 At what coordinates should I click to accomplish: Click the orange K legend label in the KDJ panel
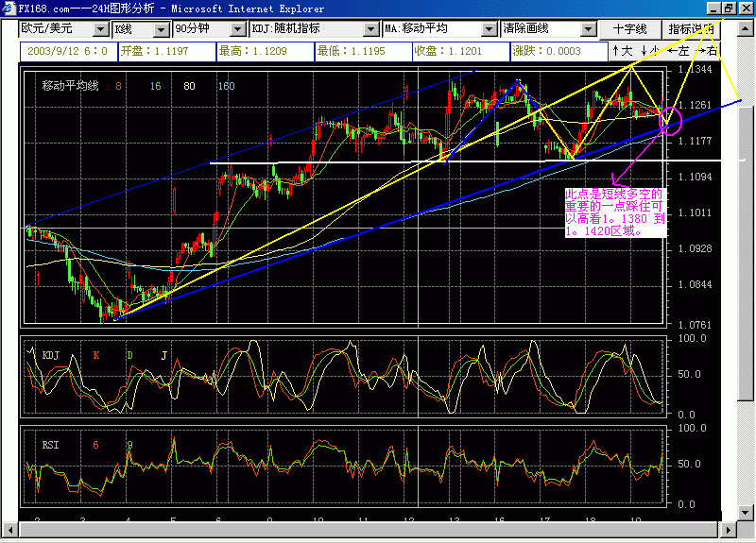96,356
